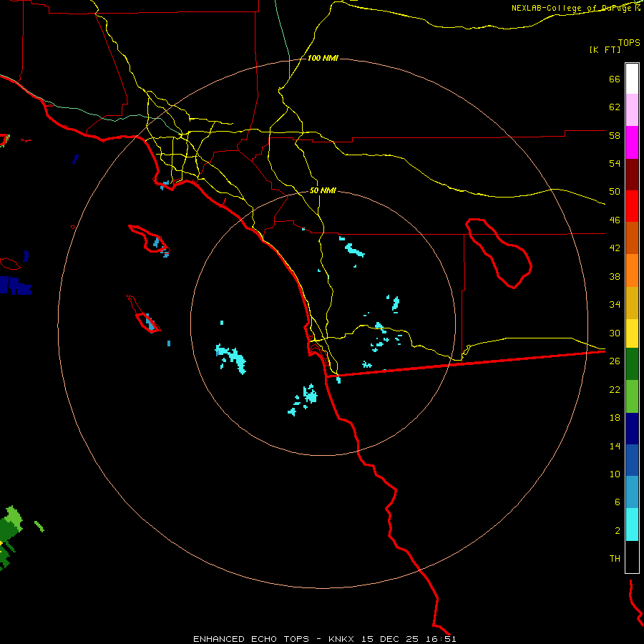Click the "66" legend value
This screenshot has height=644, width=644.
click(x=615, y=79)
